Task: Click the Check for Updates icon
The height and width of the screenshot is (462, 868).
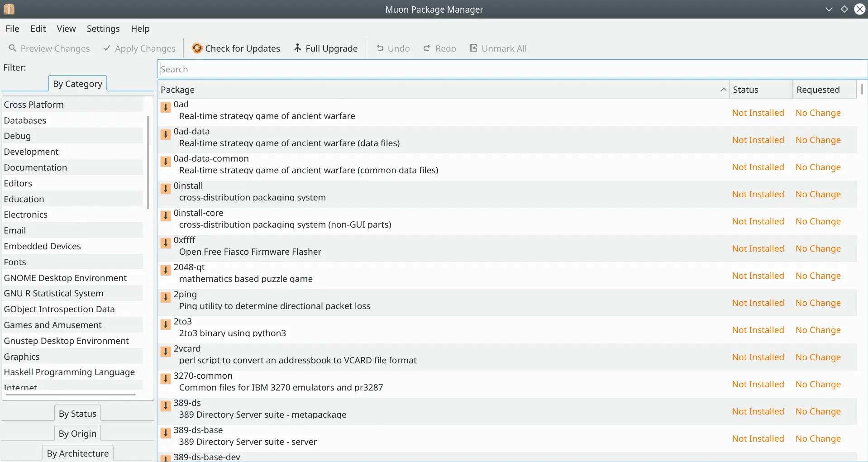Action: click(x=197, y=48)
